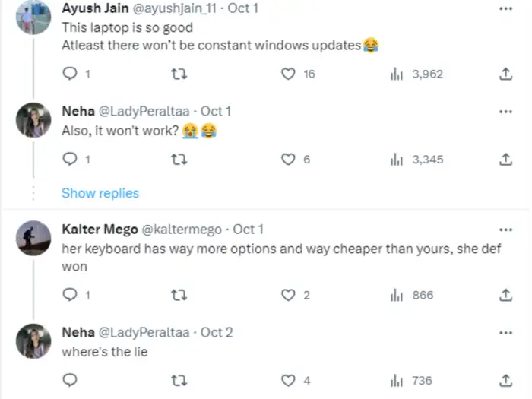Retweet Neha's "where's the lie" tweet
This screenshot has width=532, height=399.
pos(180,380)
